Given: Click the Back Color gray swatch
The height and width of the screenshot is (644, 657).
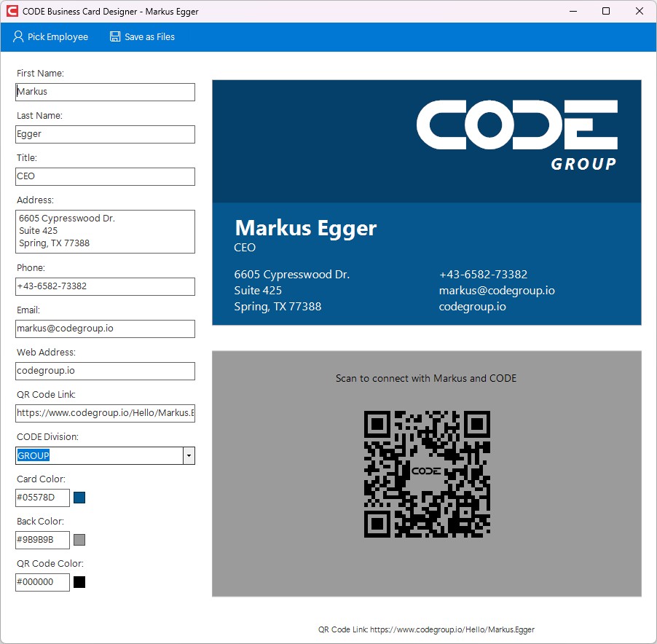Looking at the screenshot, I should click(79, 540).
